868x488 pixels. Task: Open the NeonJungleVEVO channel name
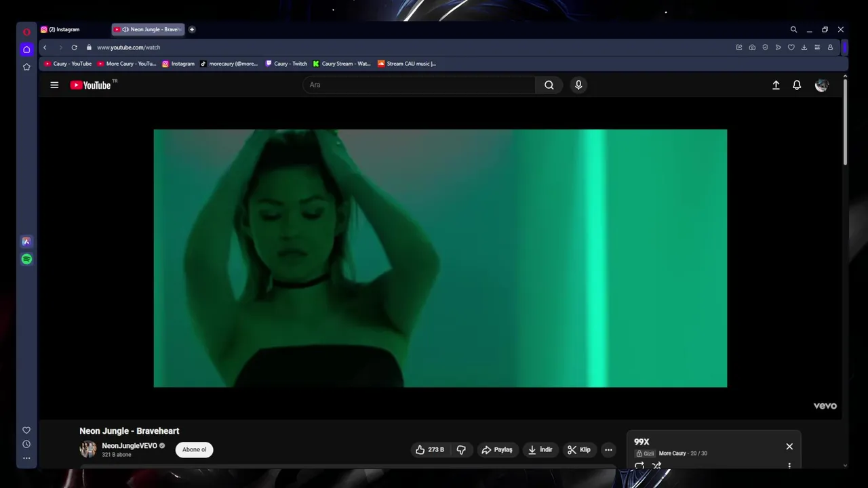click(x=130, y=446)
